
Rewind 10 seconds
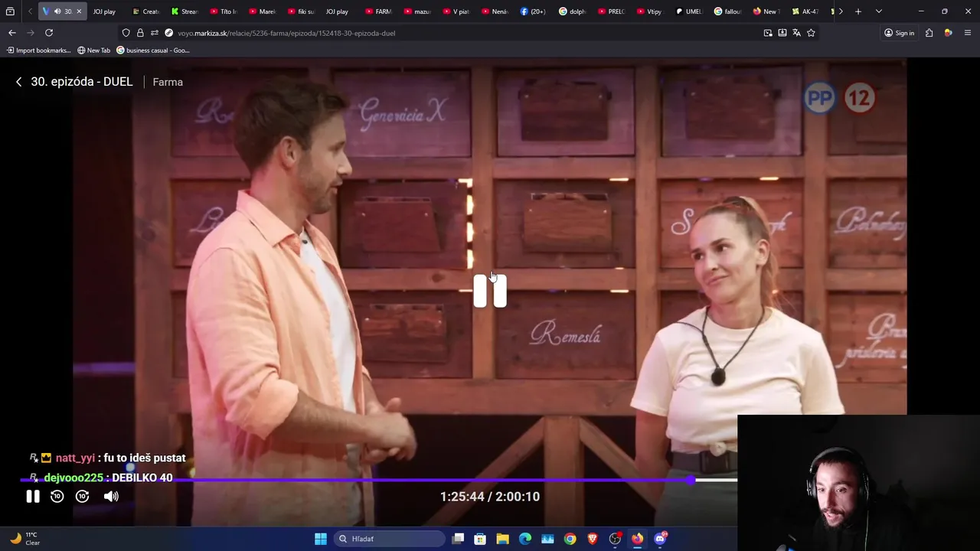click(x=57, y=497)
